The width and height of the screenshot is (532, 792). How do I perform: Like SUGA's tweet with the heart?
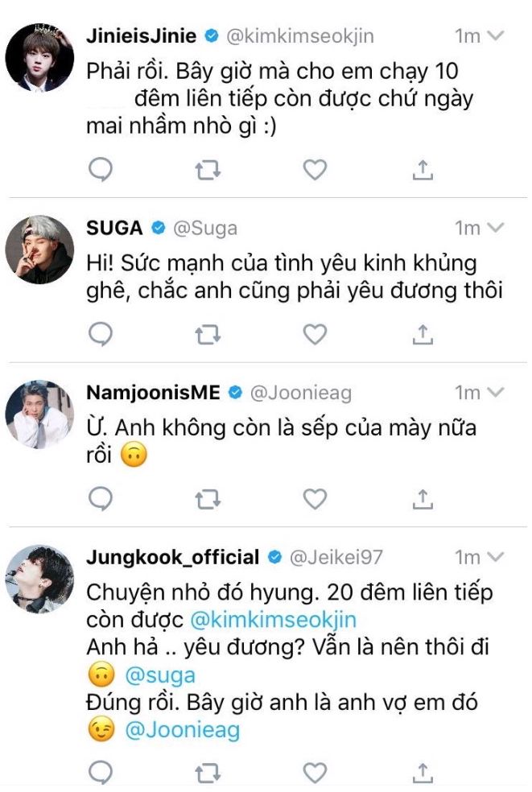pyautogui.click(x=315, y=333)
